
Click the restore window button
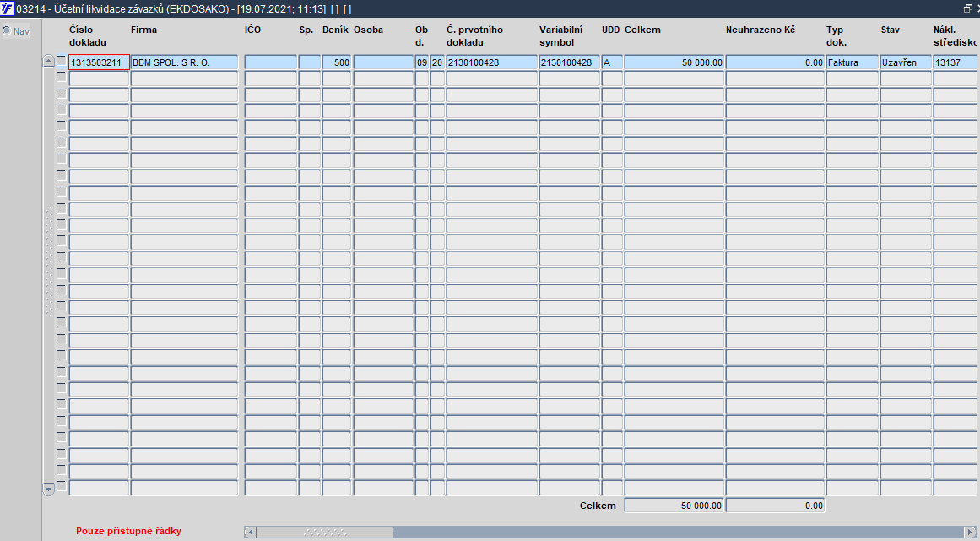pos(967,8)
